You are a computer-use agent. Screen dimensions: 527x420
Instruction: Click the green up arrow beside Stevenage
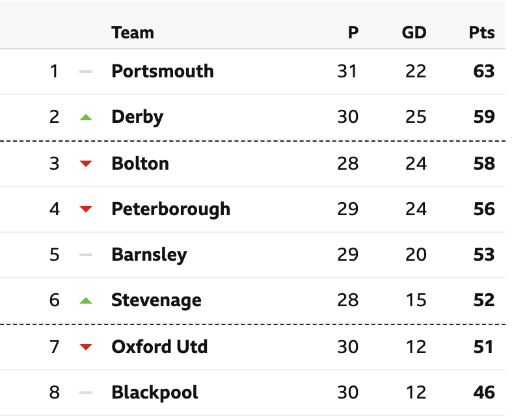[86, 300]
